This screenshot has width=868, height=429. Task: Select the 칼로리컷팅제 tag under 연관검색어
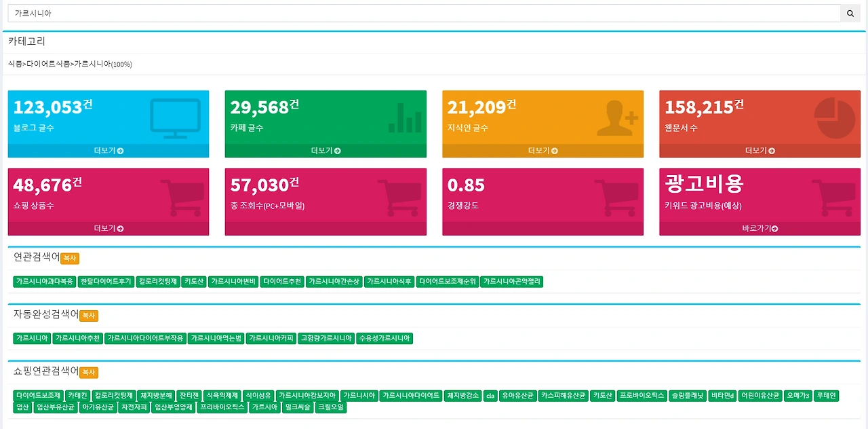158,282
